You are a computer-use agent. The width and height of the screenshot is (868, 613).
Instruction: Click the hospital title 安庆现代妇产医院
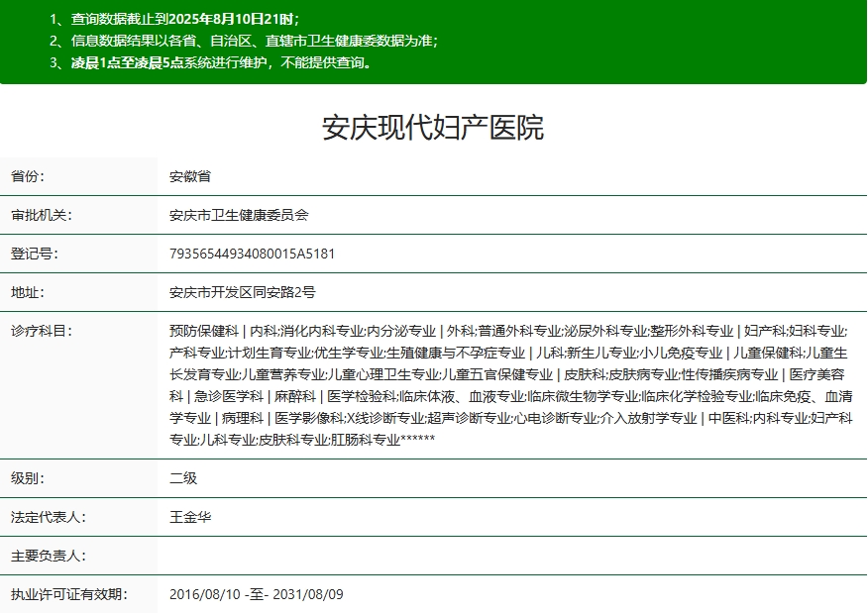pyautogui.click(x=433, y=128)
